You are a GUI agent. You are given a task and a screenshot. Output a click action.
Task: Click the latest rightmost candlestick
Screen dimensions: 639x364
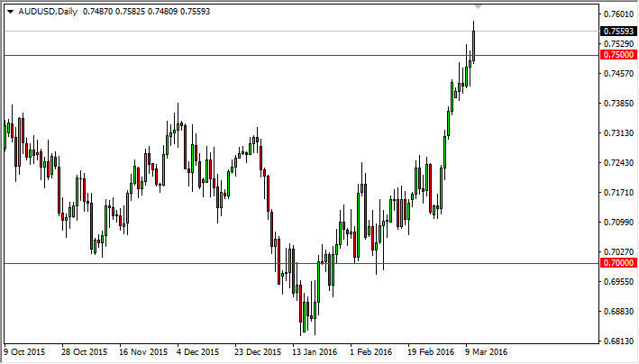[x=474, y=45]
